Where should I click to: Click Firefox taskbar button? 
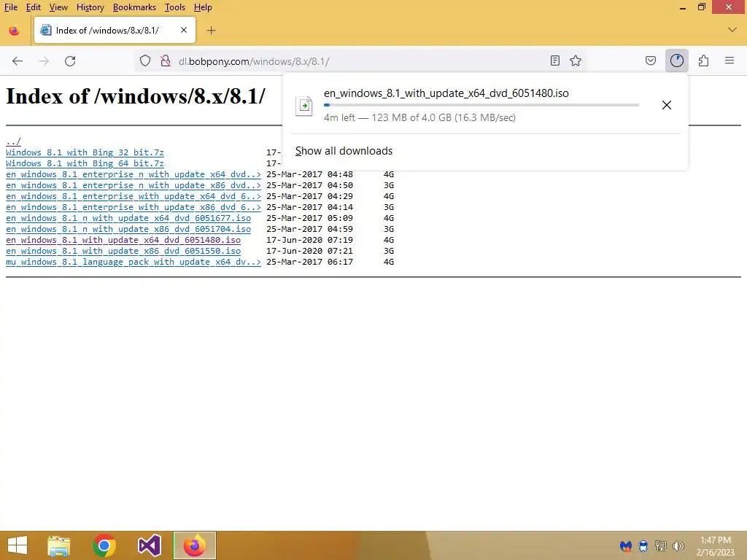pyautogui.click(x=194, y=545)
